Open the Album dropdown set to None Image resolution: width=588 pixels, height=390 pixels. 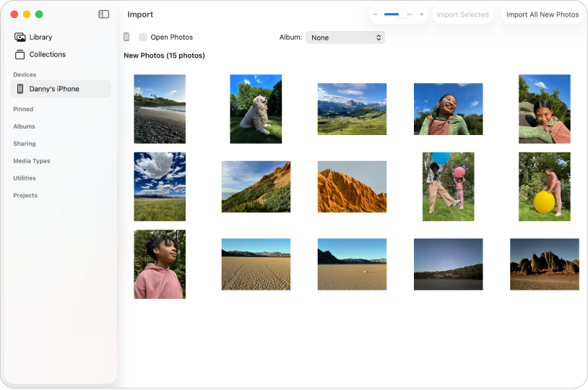pyautogui.click(x=345, y=38)
